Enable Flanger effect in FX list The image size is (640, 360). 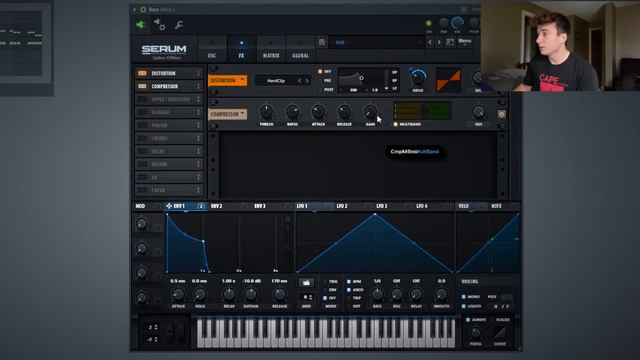coord(142,112)
